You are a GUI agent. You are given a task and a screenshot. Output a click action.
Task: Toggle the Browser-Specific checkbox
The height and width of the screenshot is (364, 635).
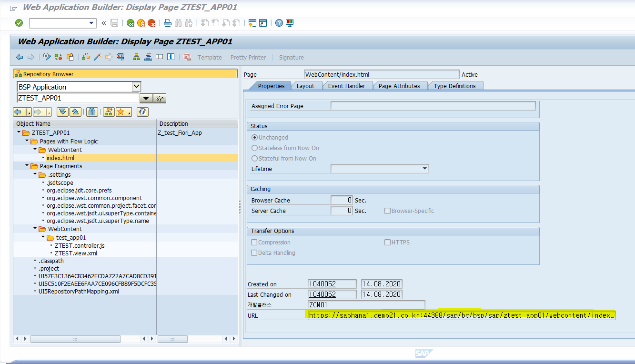388,211
